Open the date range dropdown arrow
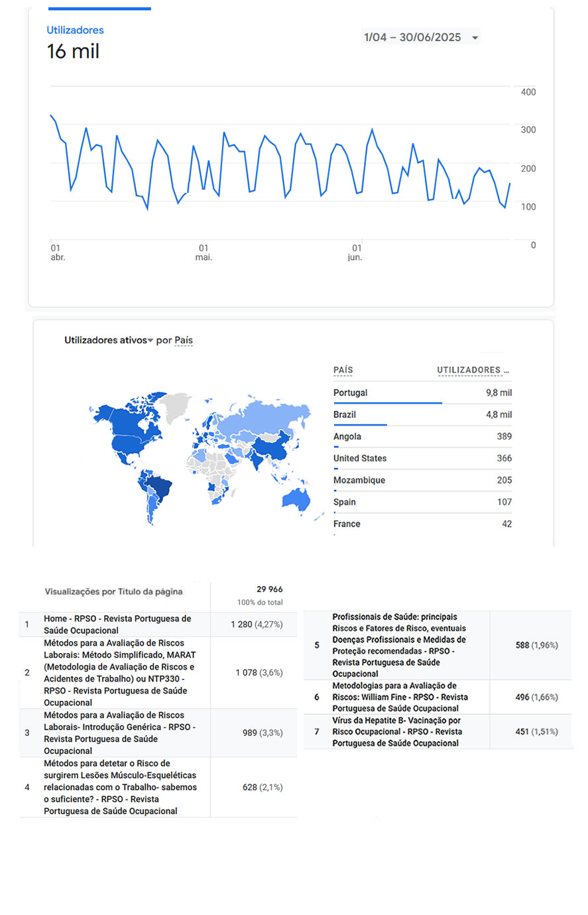 (x=475, y=38)
